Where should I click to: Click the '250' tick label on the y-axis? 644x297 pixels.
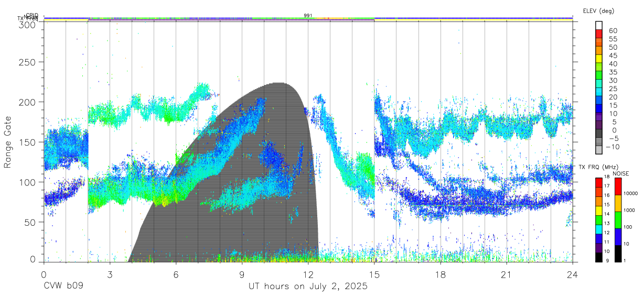tap(27, 62)
